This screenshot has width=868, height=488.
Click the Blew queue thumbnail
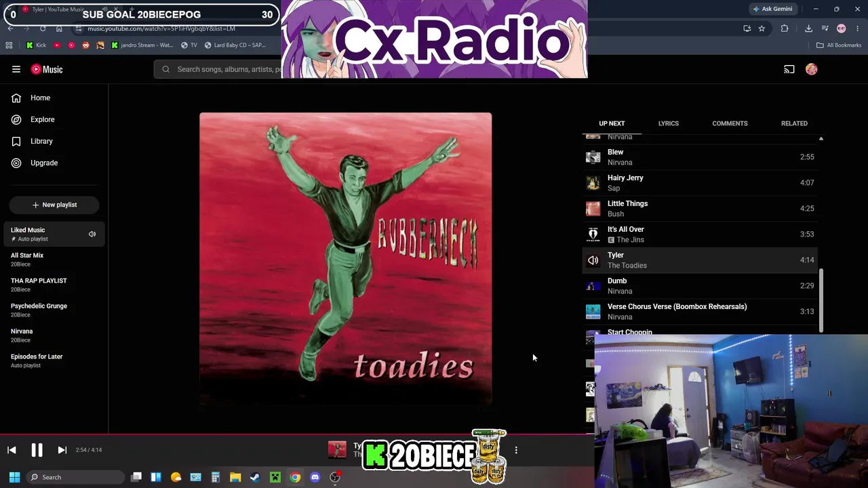pyautogui.click(x=593, y=157)
